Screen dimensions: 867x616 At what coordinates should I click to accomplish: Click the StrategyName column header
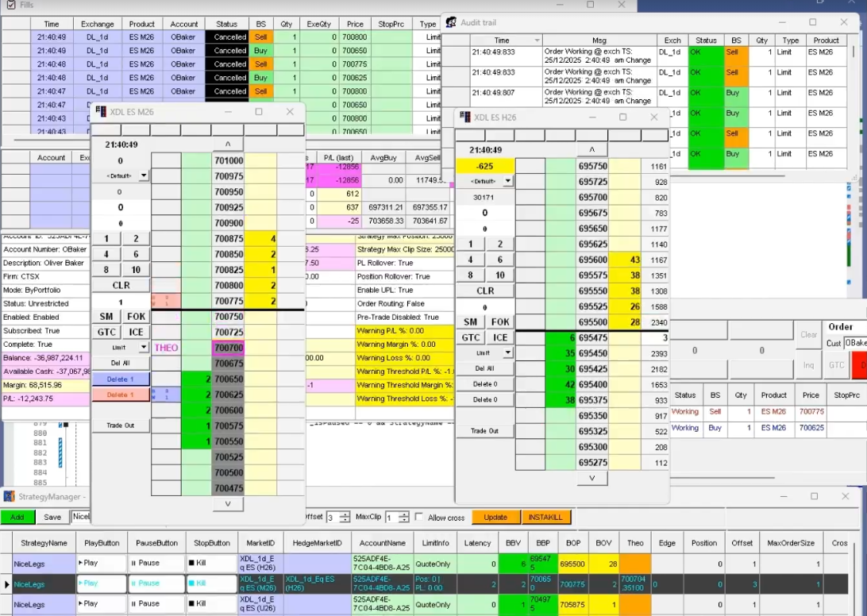pyautogui.click(x=44, y=543)
